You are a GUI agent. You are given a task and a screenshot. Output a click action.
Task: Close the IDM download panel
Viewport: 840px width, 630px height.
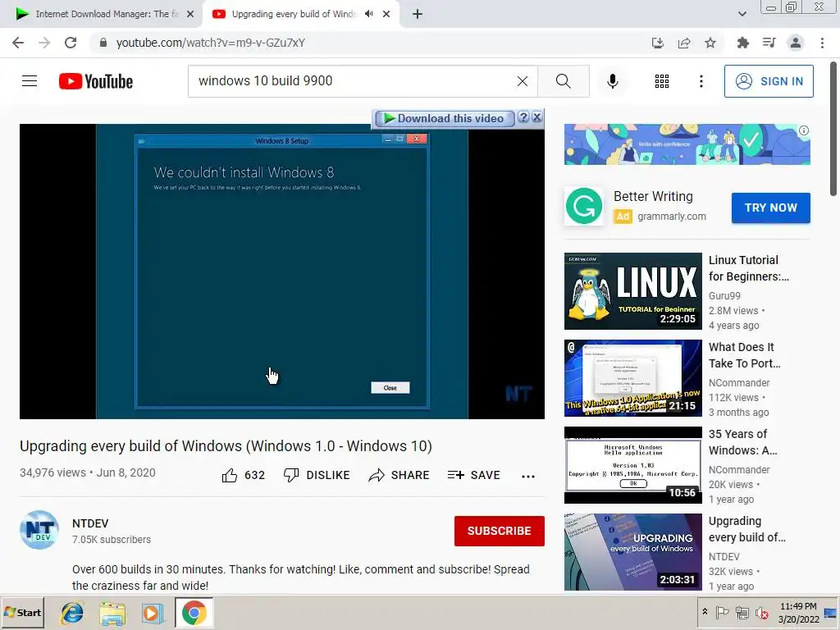coord(536,117)
